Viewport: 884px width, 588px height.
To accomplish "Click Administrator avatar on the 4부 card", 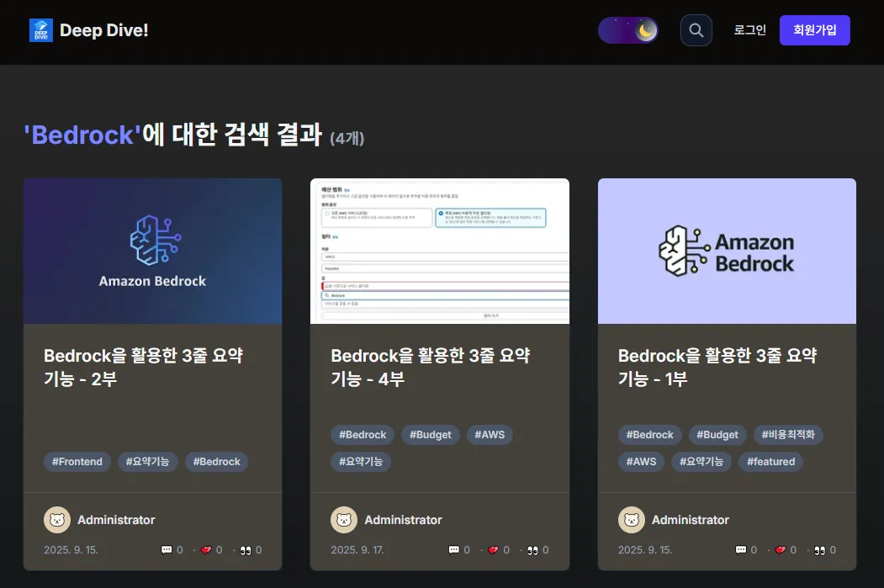I will pyautogui.click(x=344, y=520).
